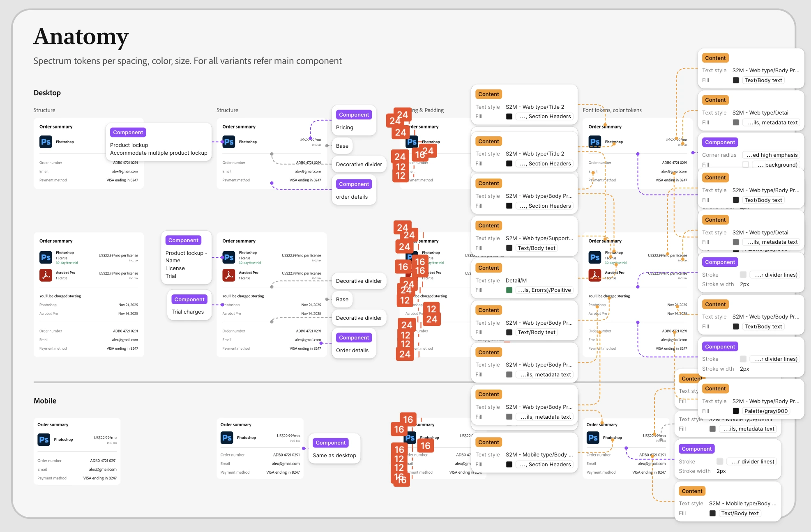Click 'Detail/M' text style value
811x532 pixels.
516,281
